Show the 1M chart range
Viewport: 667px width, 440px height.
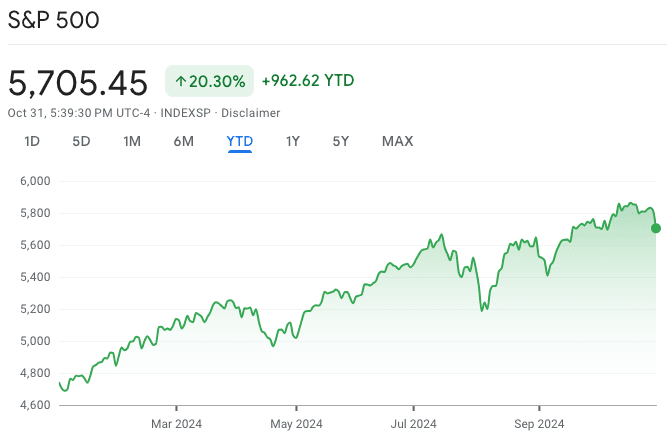click(132, 141)
